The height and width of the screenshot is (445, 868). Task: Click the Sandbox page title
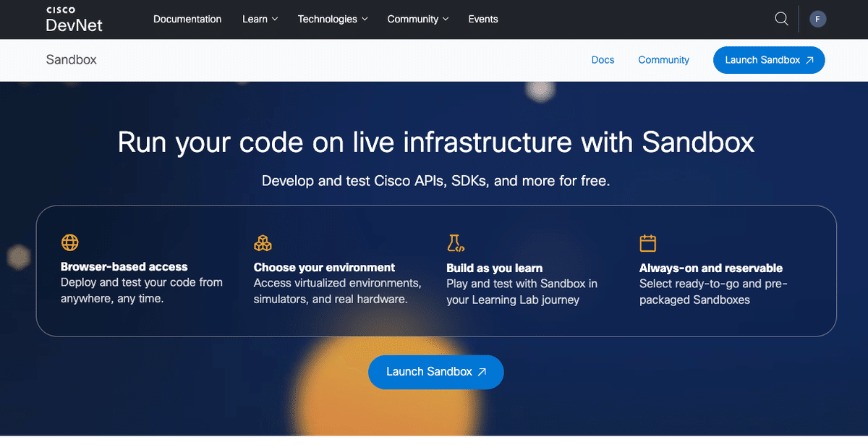click(x=71, y=60)
